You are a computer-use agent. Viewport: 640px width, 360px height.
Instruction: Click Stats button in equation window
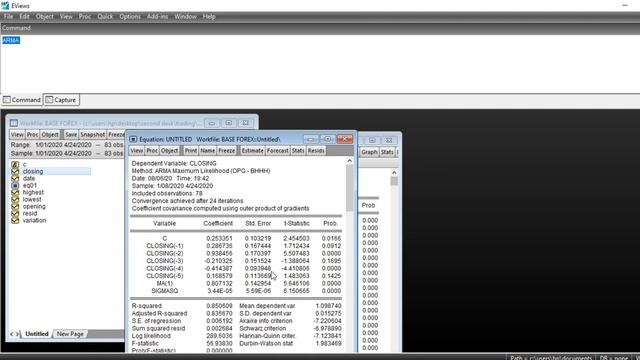tap(298, 151)
